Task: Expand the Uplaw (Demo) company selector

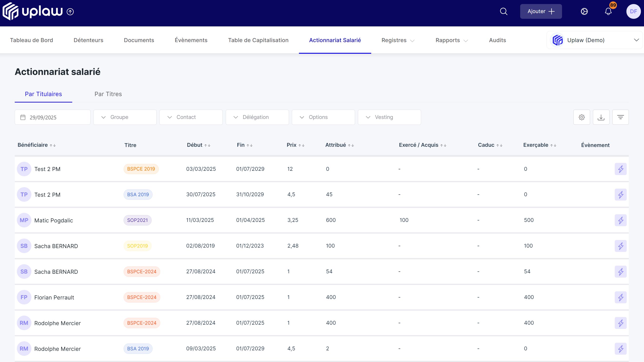Action: coord(594,40)
